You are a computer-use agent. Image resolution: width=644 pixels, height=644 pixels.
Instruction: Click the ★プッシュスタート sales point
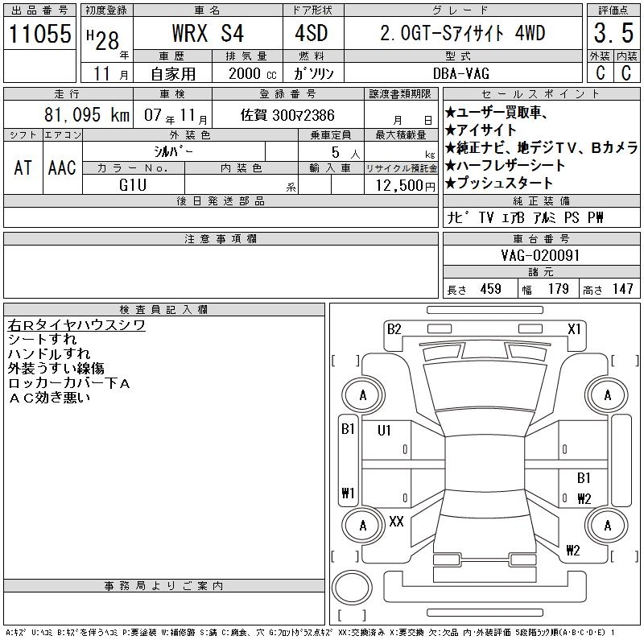(x=504, y=183)
